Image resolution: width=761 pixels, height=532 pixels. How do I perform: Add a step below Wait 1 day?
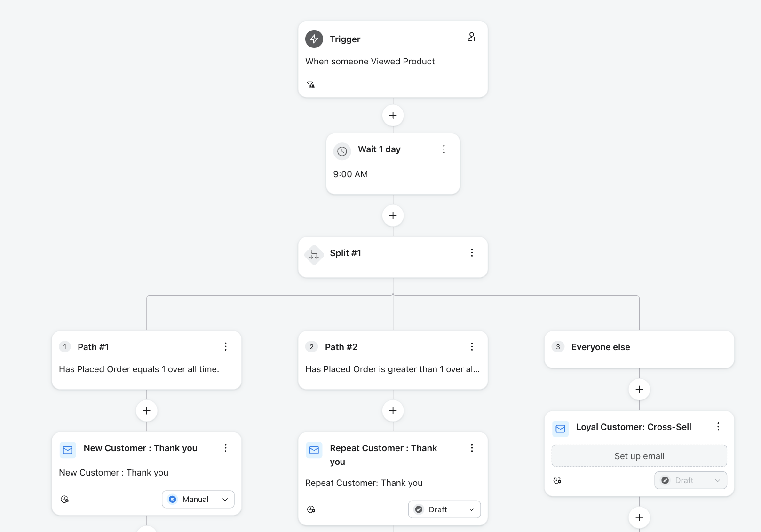[393, 215]
